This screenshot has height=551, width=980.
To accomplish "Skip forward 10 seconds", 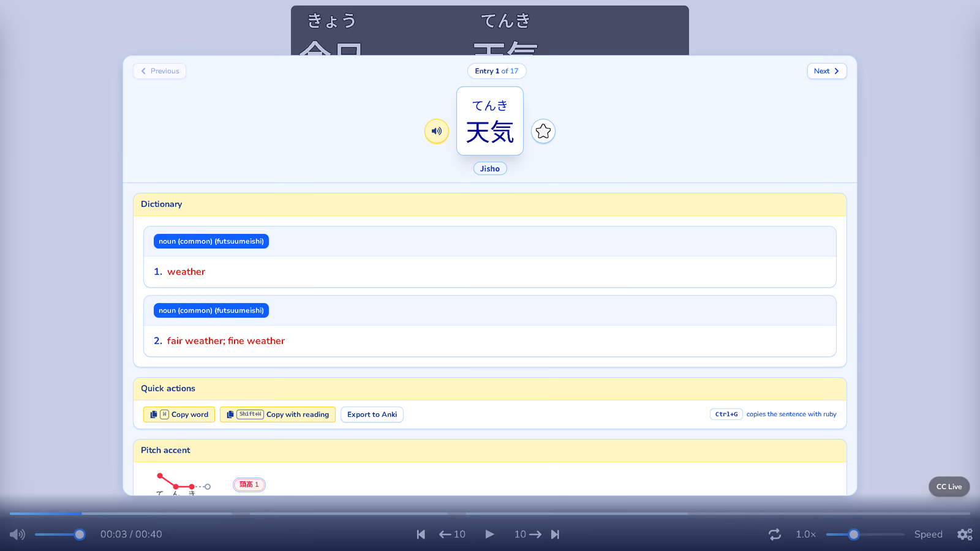I will point(528,534).
